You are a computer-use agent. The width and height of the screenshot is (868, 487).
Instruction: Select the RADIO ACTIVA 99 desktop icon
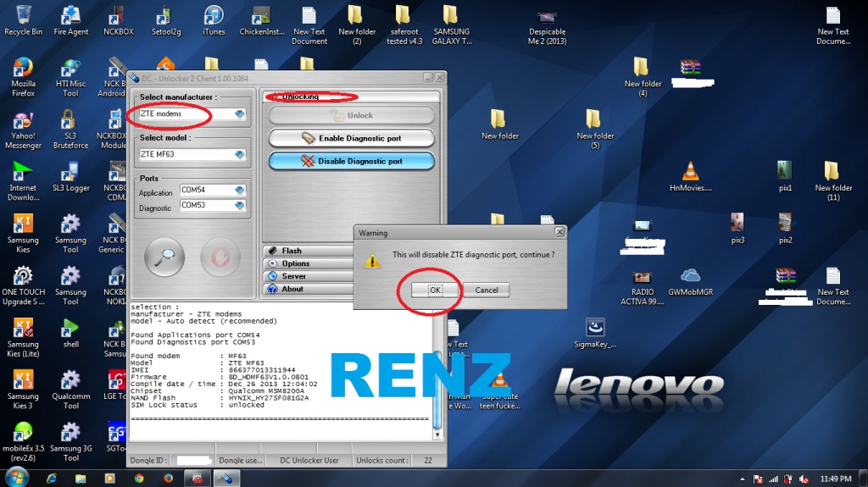643,288
